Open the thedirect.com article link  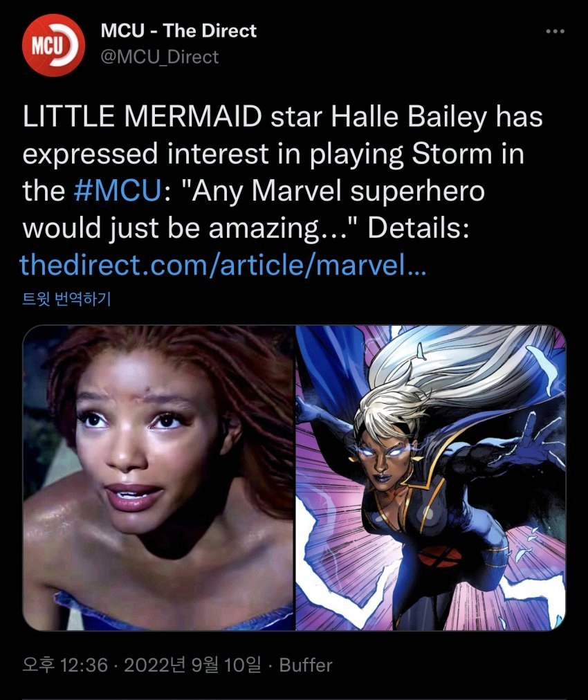[223, 264]
